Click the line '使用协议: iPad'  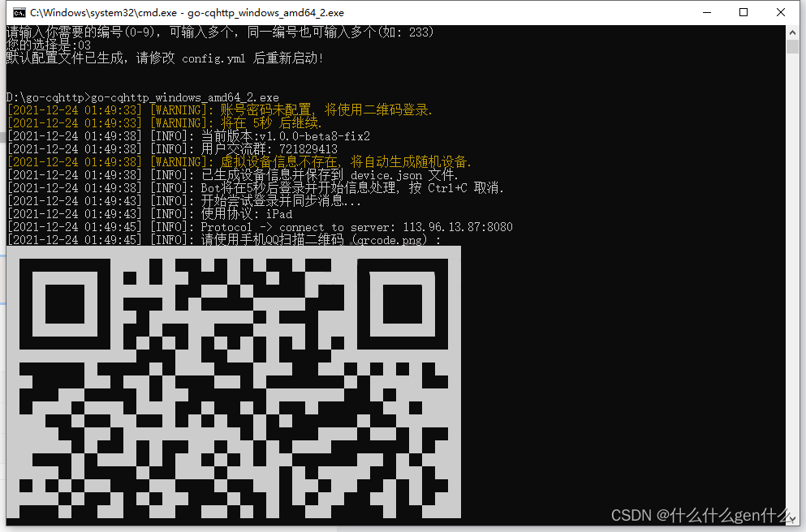point(149,213)
